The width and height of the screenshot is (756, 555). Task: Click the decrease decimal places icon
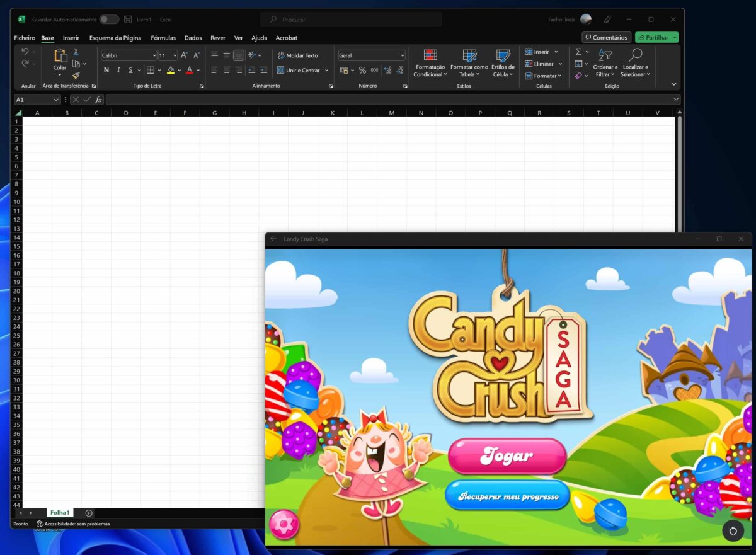(x=400, y=70)
